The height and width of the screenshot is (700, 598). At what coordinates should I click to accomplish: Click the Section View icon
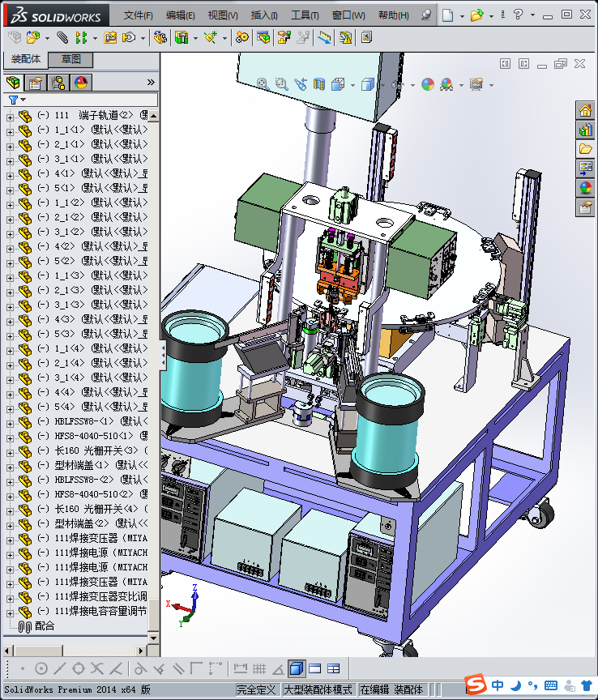[319, 84]
